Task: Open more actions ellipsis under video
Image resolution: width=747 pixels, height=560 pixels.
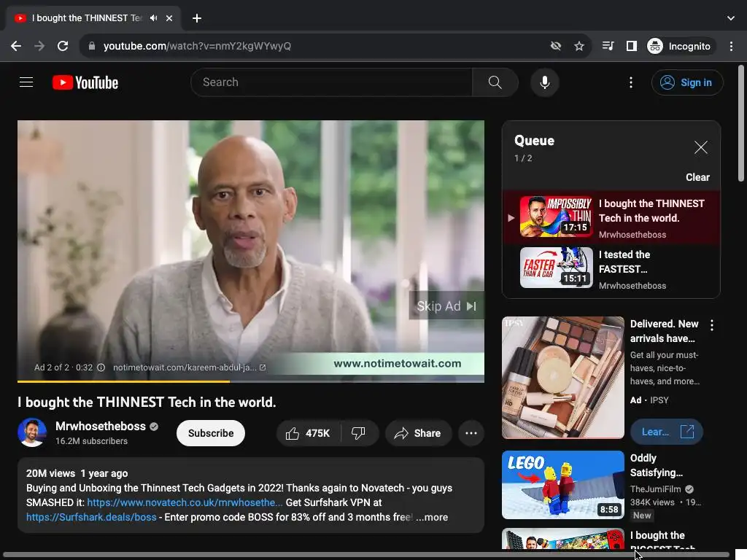Action: [x=471, y=433]
